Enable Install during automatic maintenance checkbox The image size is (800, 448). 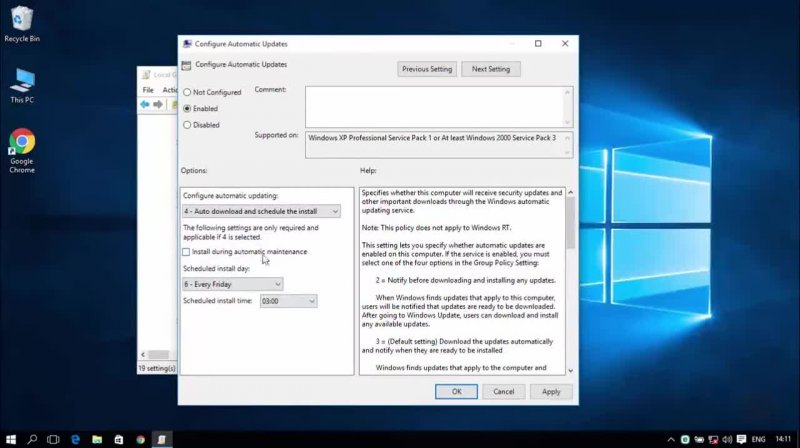187,252
